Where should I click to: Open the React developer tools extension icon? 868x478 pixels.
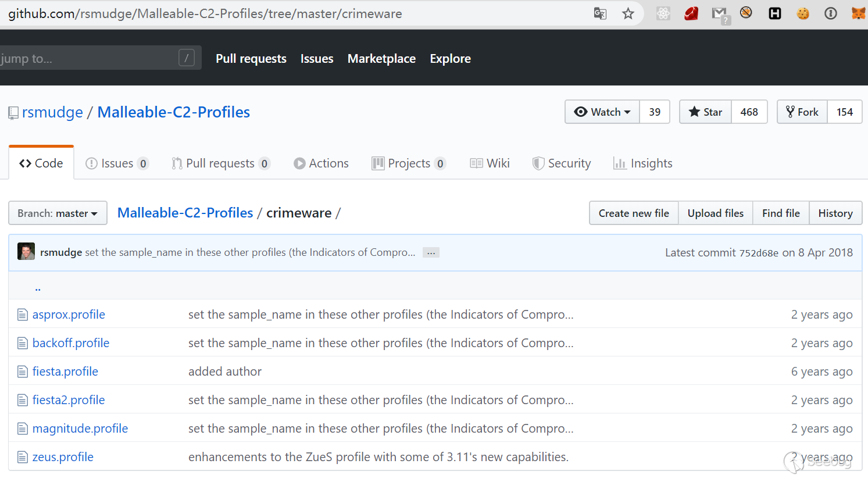[663, 13]
